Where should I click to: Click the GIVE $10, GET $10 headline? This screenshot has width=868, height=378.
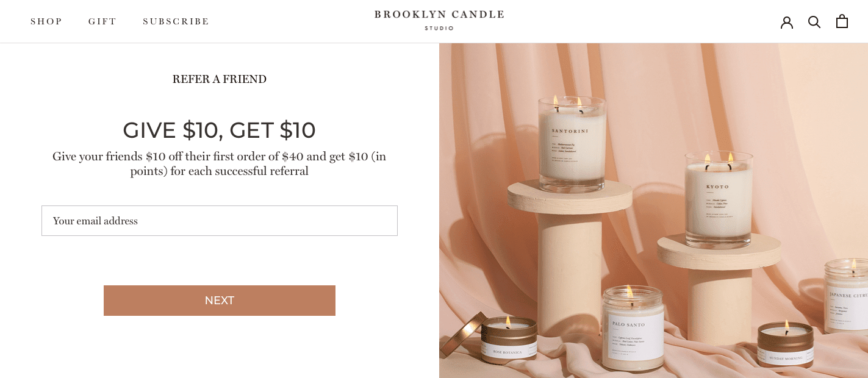[220, 130]
